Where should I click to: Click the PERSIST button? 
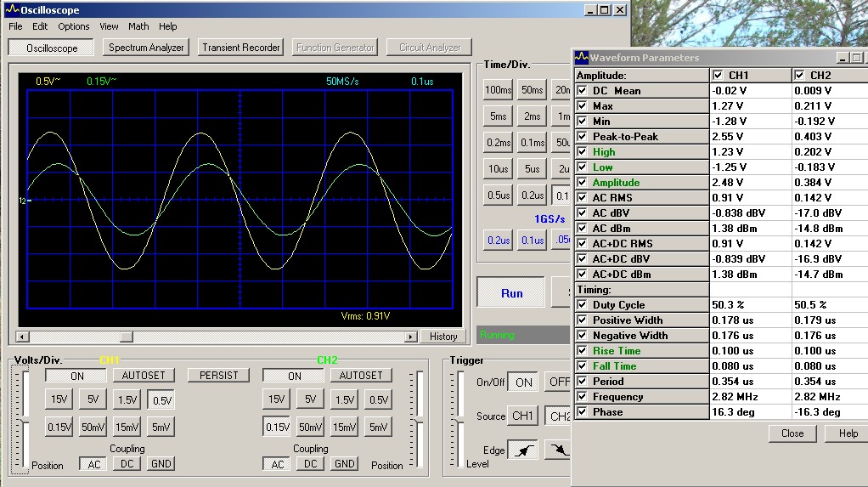click(x=219, y=375)
